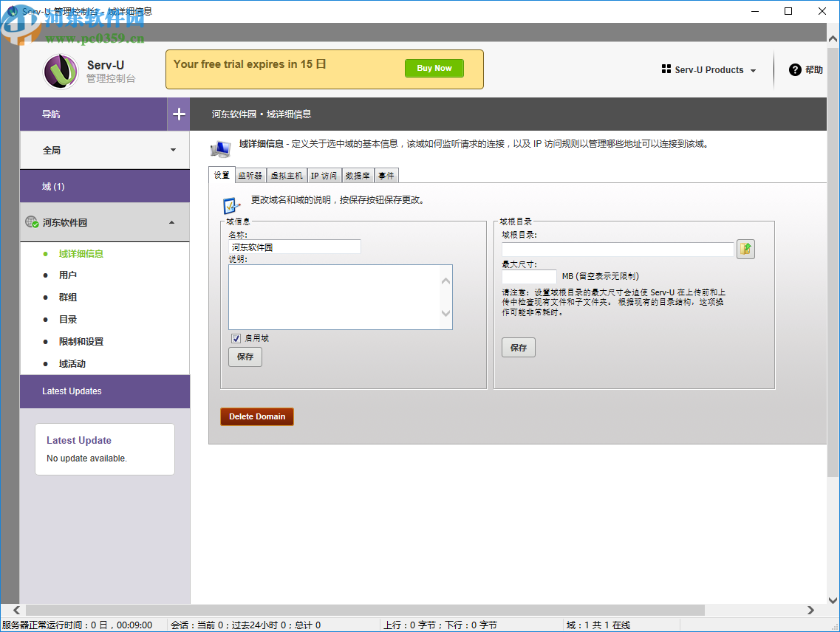The height and width of the screenshot is (632, 840).
Task: Click the Buy Now button
Action: (434, 68)
